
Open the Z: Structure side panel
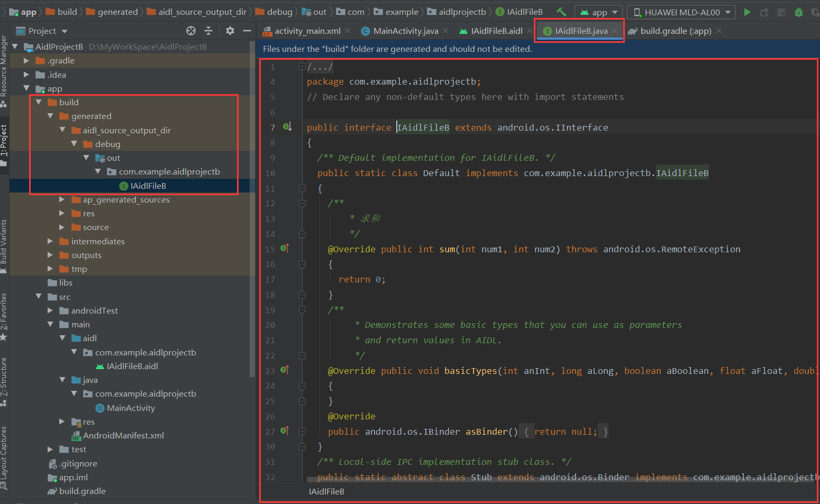[x=4, y=382]
